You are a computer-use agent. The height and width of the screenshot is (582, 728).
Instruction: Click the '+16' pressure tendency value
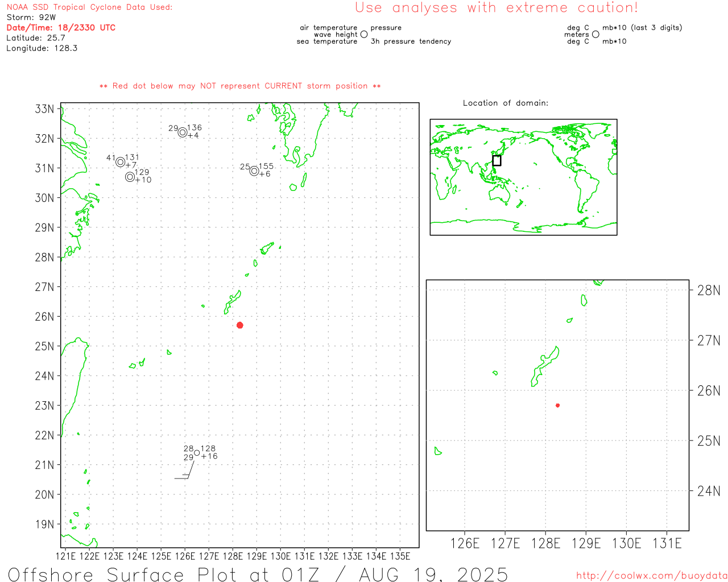coord(209,456)
